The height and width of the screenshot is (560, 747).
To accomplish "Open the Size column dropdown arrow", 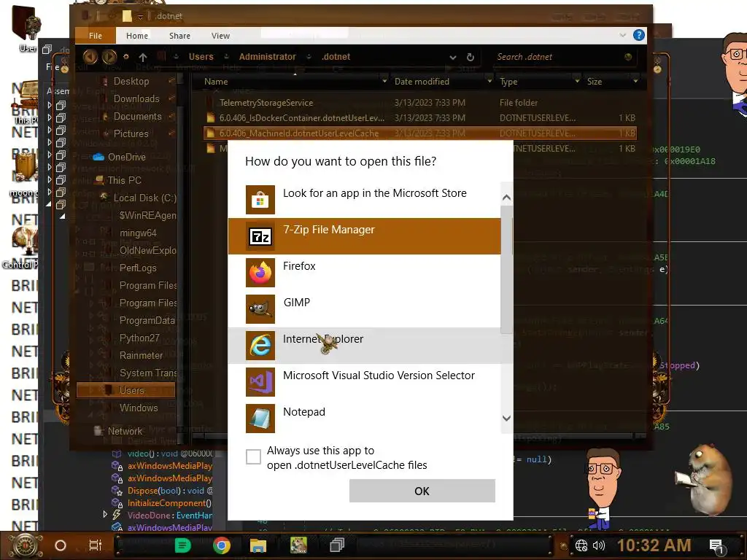I will click(635, 82).
